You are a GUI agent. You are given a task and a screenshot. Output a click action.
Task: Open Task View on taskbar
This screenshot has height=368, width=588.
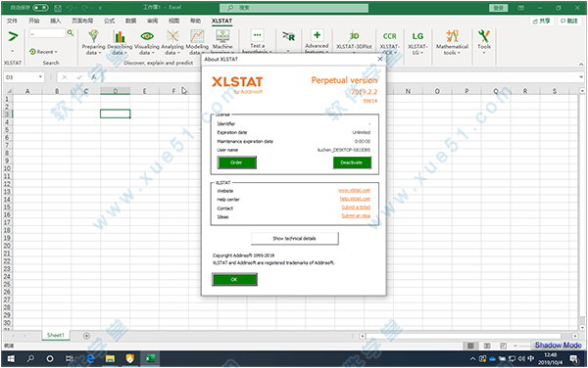pos(70,358)
